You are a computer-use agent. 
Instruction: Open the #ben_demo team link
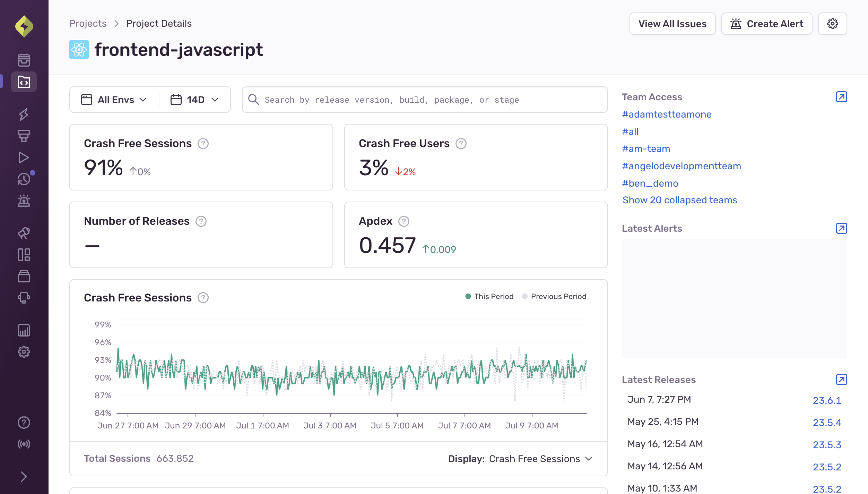(x=650, y=183)
